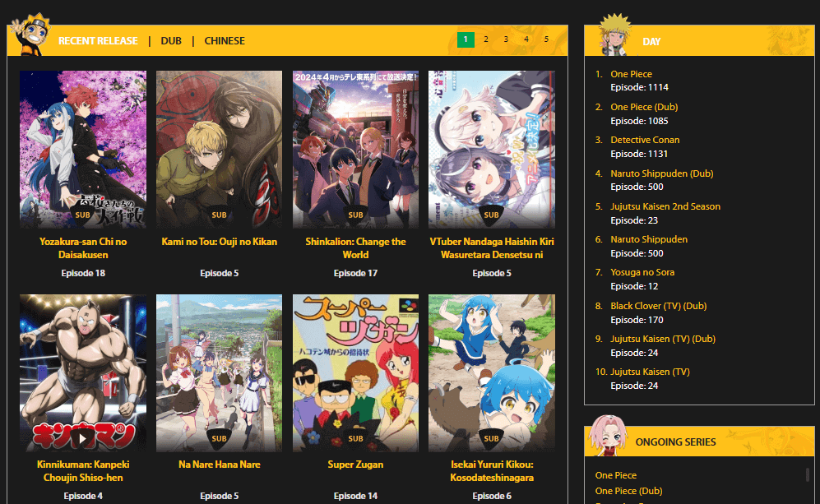Open the Na Nare Hana Nare poster

click(x=219, y=372)
